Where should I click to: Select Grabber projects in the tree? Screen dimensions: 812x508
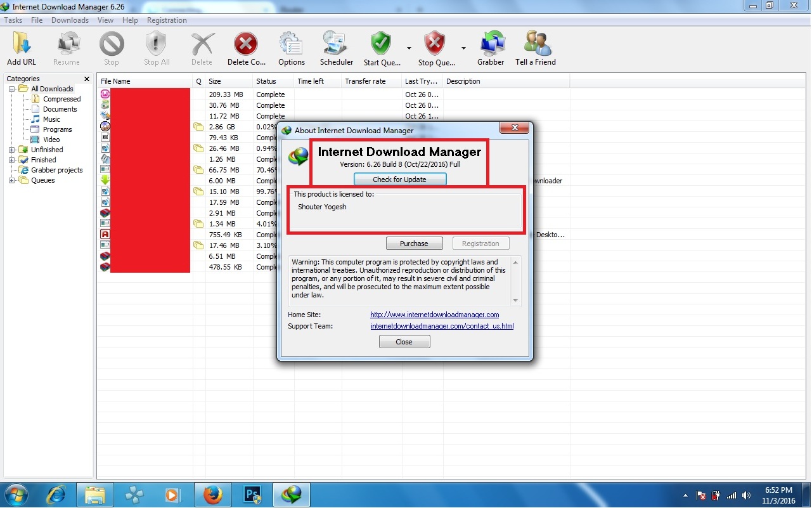57,170
